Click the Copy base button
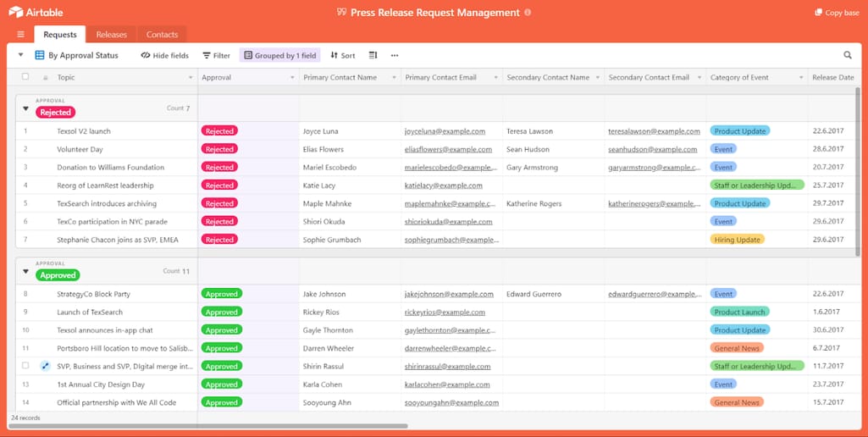868x437 pixels. 837,13
